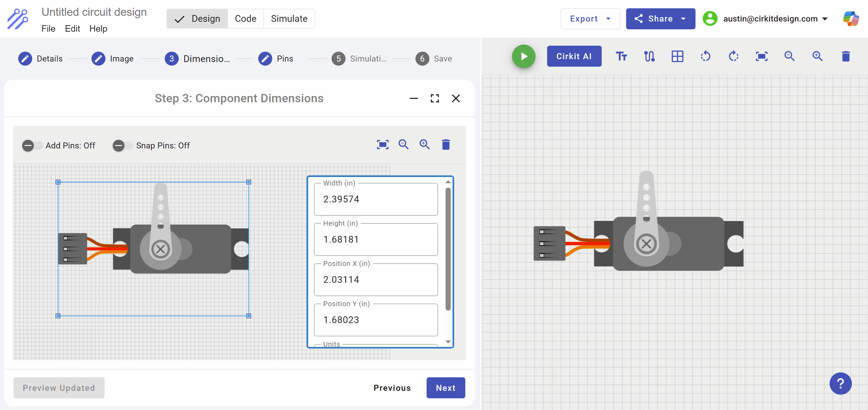The width and height of the screenshot is (868, 410).
Task: Click the Width (in) input field
Action: click(x=376, y=199)
